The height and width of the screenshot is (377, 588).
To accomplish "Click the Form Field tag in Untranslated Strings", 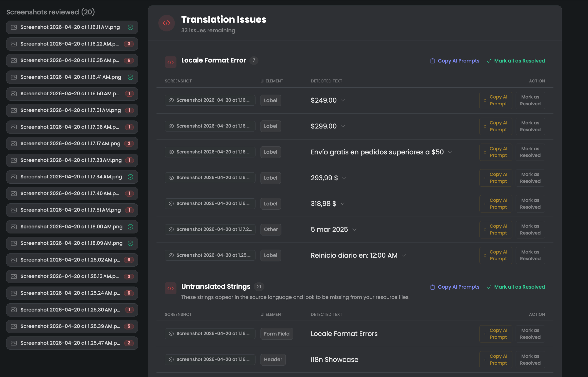I will (x=277, y=334).
